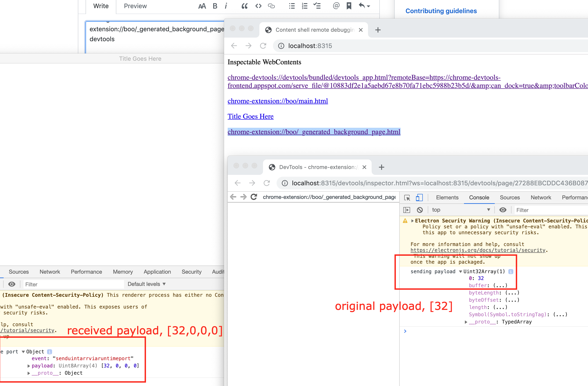Go forward in the localhost:8315 window
This screenshot has height=386, width=588.
248,46
